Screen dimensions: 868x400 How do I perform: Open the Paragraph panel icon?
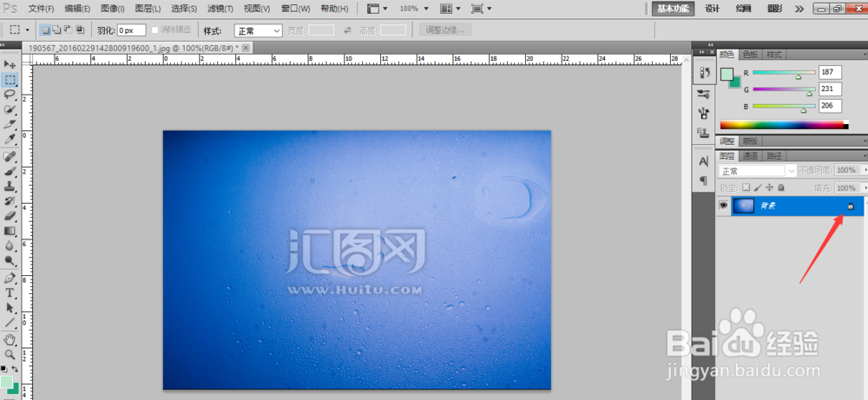[x=704, y=180]
